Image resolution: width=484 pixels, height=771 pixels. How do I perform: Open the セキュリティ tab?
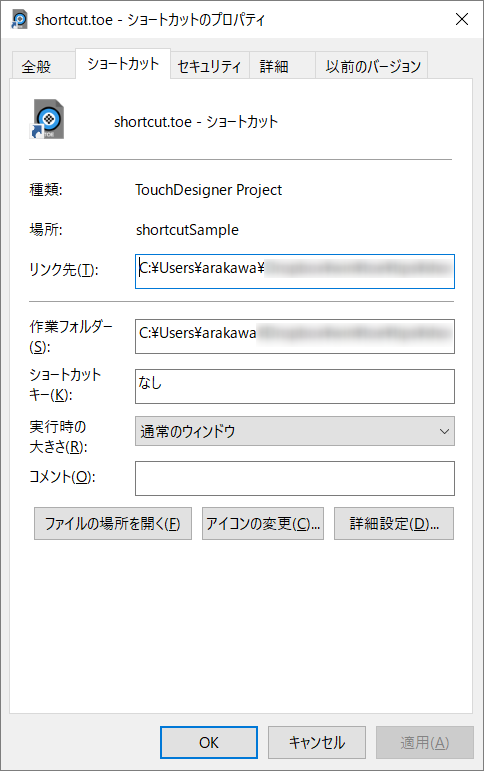click(210, 66)
